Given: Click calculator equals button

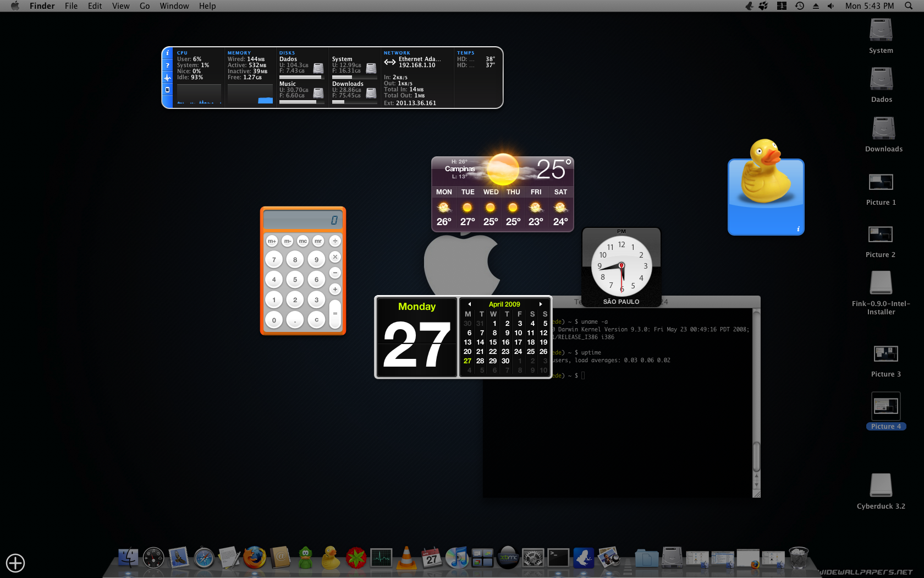Looking at the screenshot, I should click(335, 314).
